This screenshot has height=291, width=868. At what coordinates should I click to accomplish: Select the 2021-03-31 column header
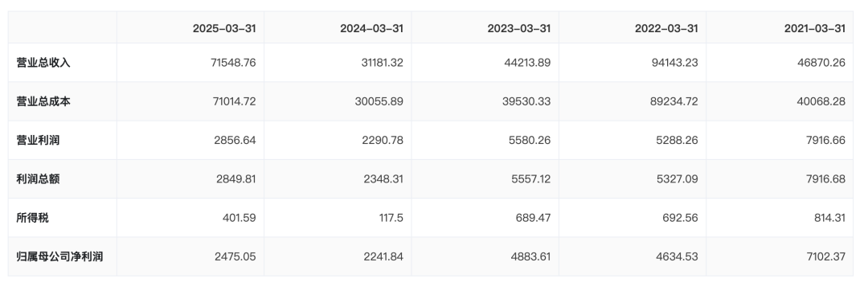(x=815, y=28)
